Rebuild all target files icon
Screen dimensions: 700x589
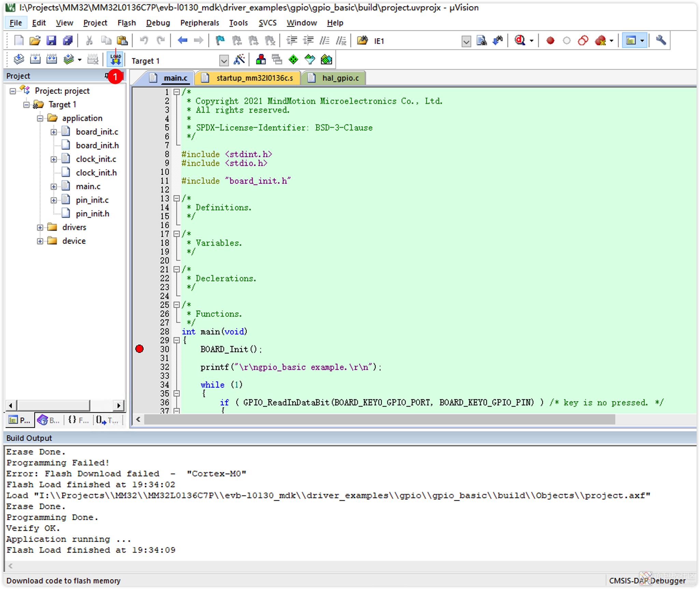pos(52,60)
